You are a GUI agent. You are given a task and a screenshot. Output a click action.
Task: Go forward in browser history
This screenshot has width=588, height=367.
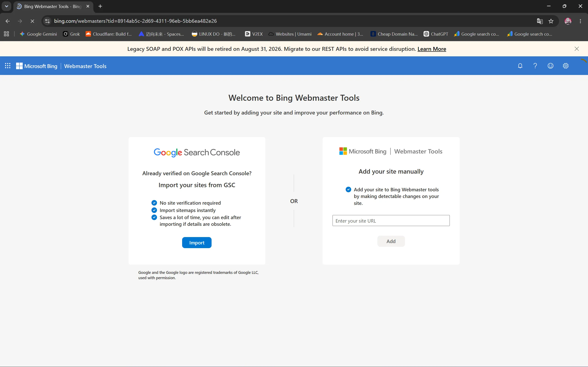[x=20, y=21]
